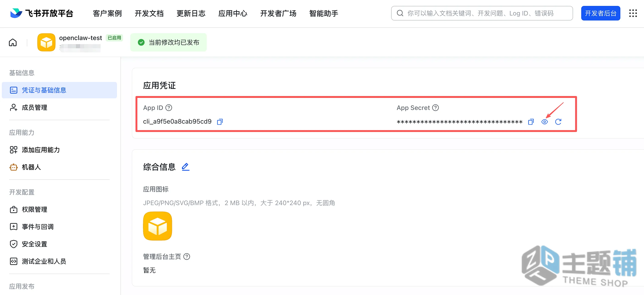Image resolution: width=644 pixels, height=295 pixels.
Task: Copy the App ID value
Action: click(220, 122)
